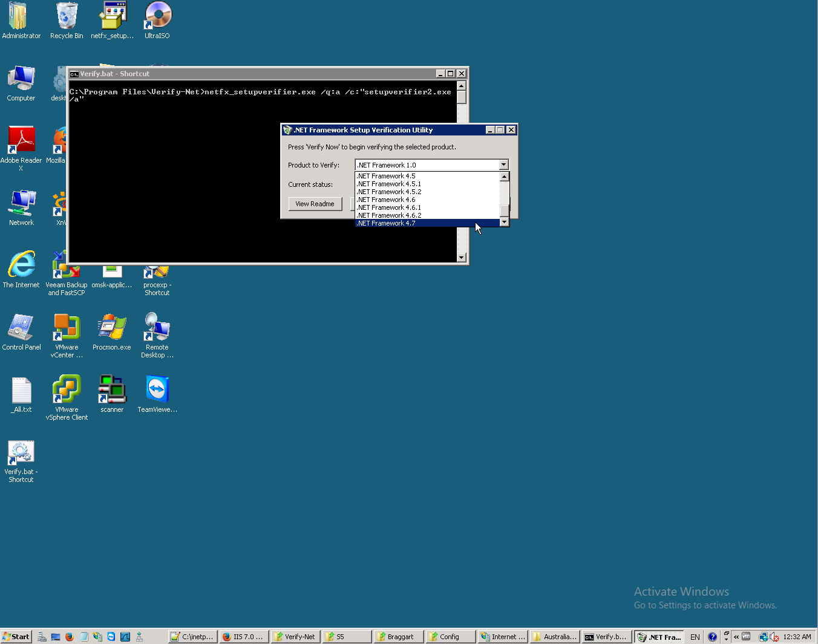Launch TeamViewer from the quick launch bar
This screenshot has width=818, height=644.
coord(111,637)
